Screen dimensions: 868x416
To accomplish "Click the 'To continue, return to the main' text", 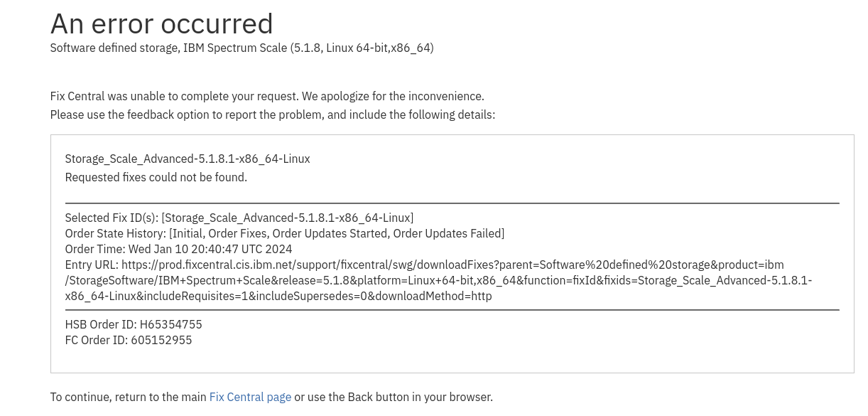I will (129, 397).
